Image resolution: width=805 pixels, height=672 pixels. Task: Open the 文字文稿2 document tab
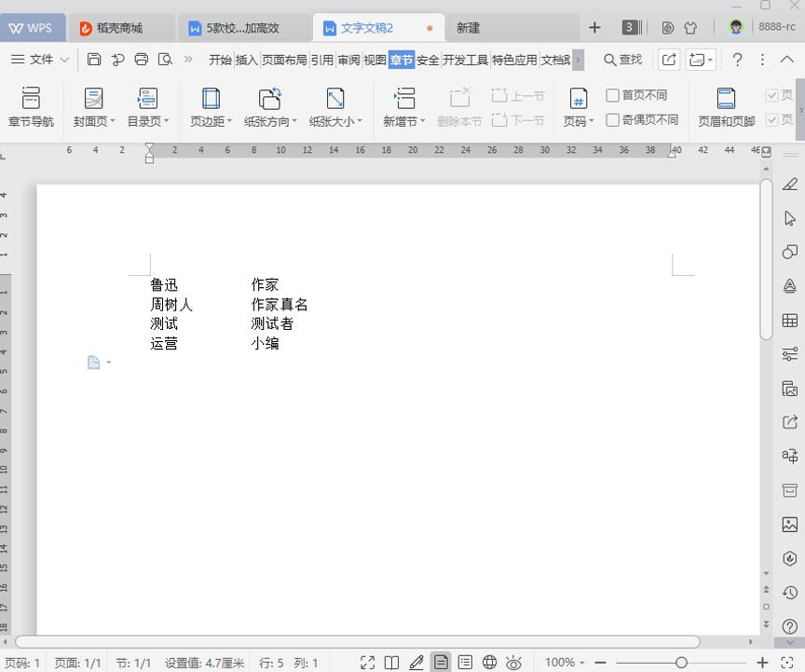pos(365,27)
